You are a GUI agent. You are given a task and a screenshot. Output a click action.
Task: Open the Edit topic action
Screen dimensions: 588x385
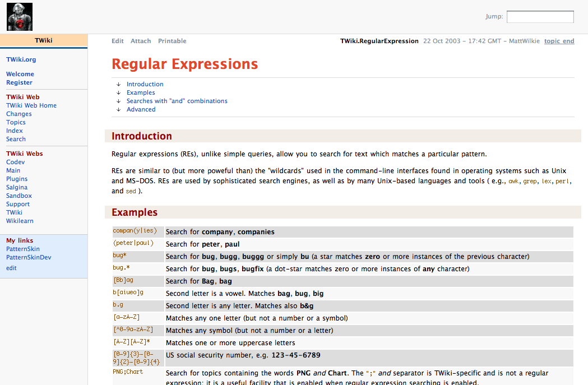tap(118, 41)
